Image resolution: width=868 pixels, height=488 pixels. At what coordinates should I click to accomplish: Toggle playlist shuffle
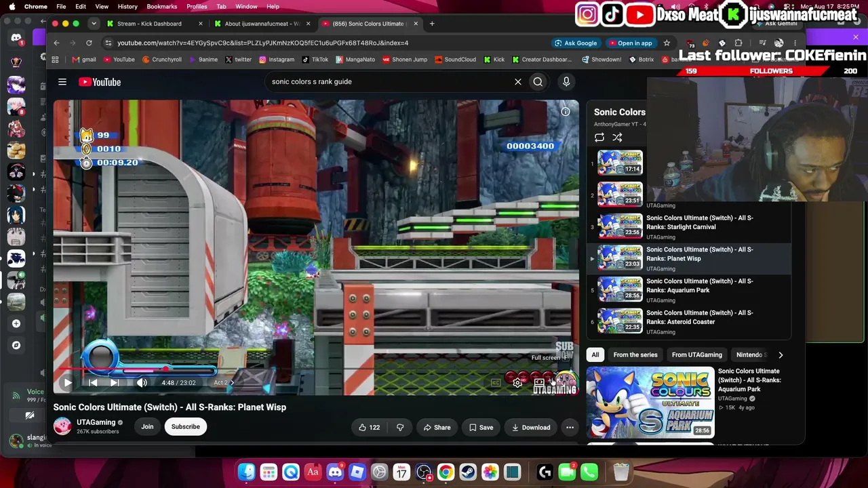pos(617,138)
